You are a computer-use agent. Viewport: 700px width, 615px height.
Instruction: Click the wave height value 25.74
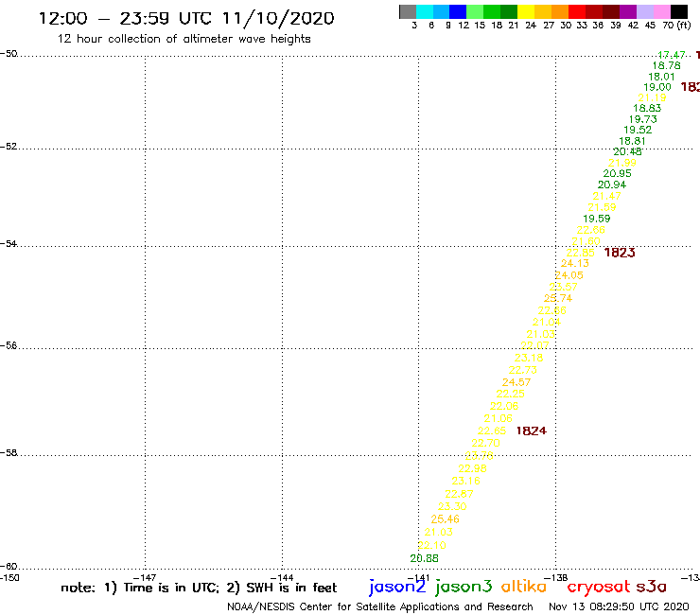(558, 298)
